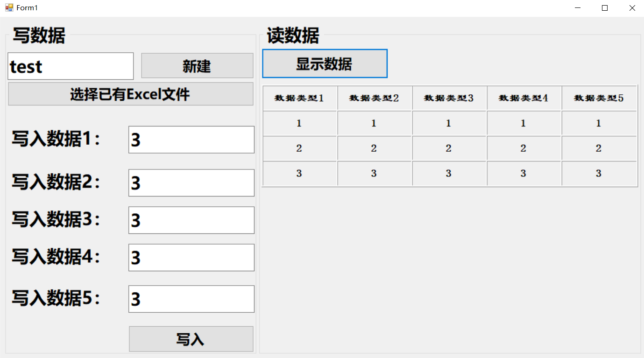
Task: Select the 数据类型5 column header
Action: pos(599,98)
